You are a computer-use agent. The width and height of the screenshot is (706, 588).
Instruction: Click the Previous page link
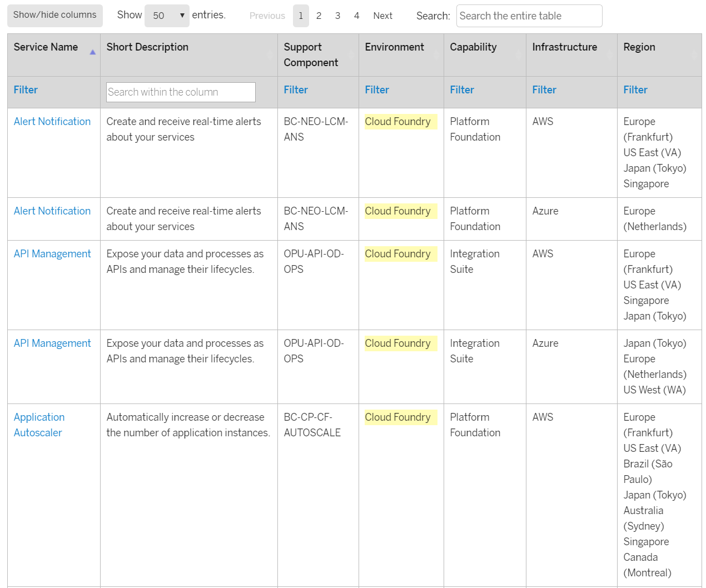(x=267, y=16)
